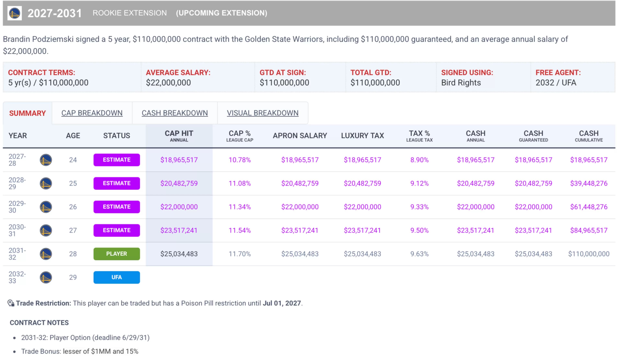Click the ESTIMATE badge for 2027-28
Screen dimensions: 622x364
[117, 160]
